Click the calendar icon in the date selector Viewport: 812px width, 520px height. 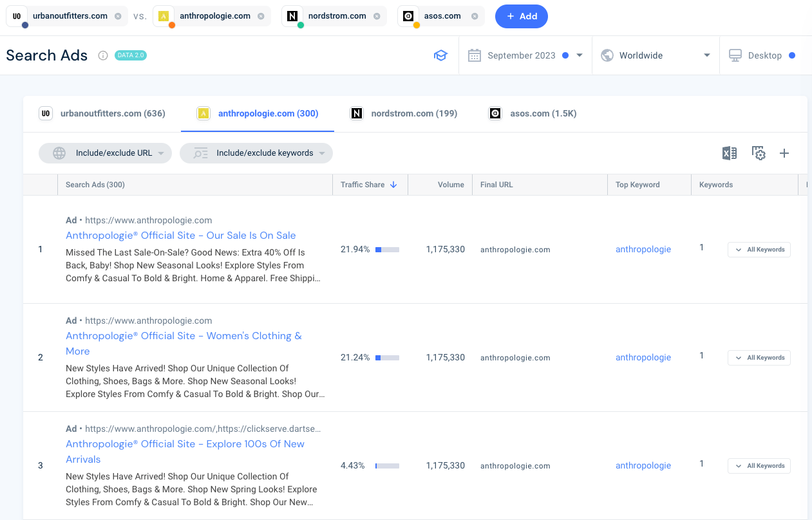(475, 55)
